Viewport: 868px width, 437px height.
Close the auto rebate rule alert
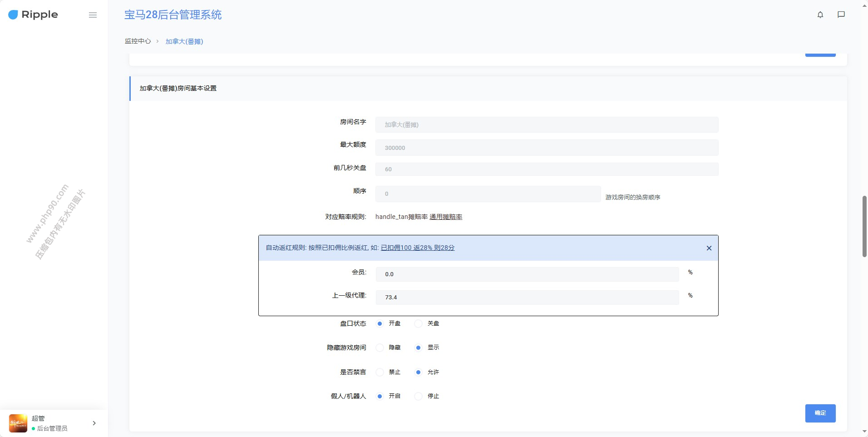coord(709,248)
